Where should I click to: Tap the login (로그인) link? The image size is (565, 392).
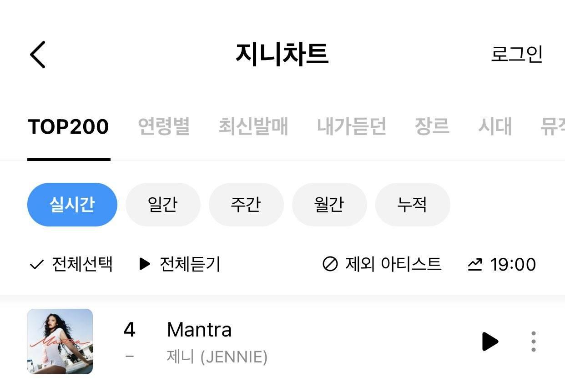[x=517, y=54]
